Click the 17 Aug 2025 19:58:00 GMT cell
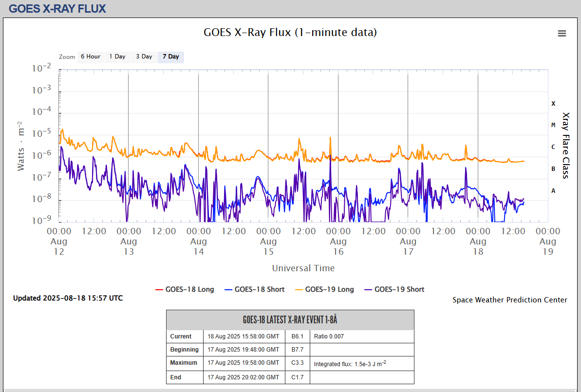 point(244,363)
